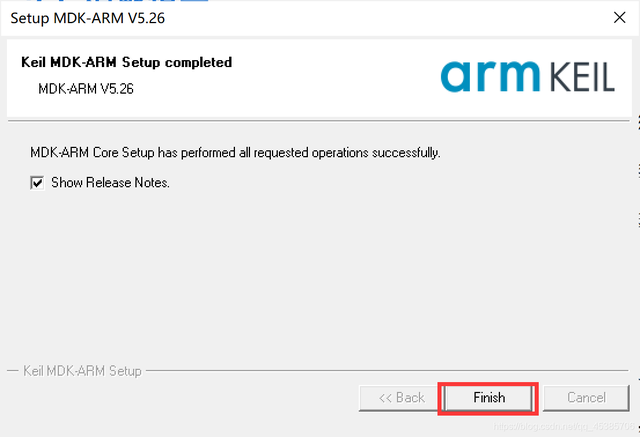
Task: Click the Finish button
Action: [x=488, y=398]
